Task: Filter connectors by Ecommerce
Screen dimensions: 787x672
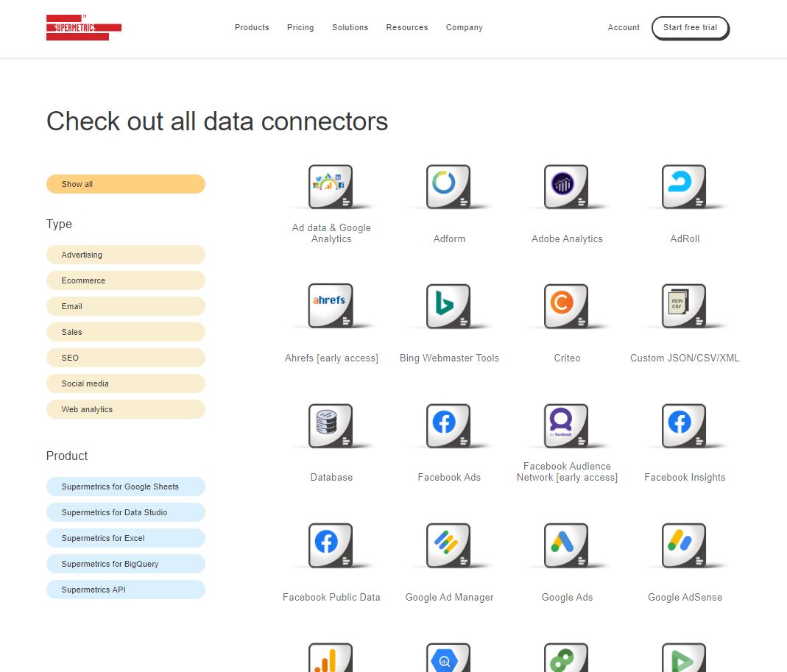Action: (x=126, y=280)
